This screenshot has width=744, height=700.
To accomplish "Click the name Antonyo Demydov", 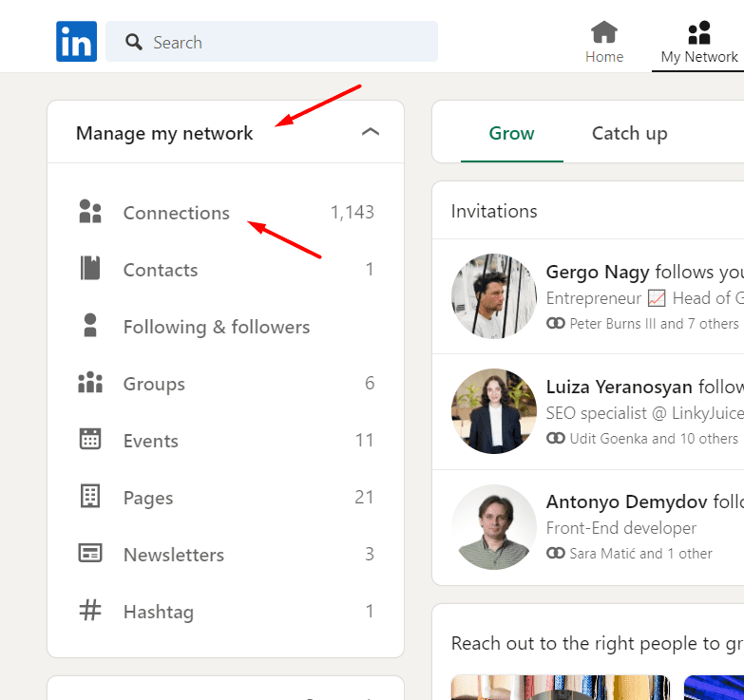I will click(626, 501).
